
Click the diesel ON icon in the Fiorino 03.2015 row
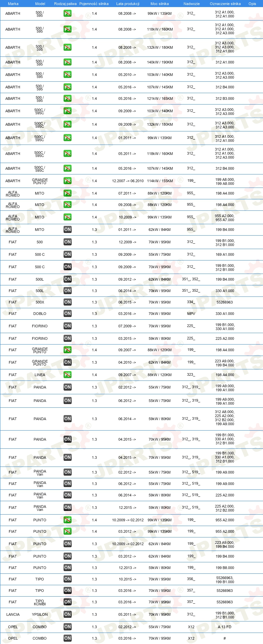(68, 338)
